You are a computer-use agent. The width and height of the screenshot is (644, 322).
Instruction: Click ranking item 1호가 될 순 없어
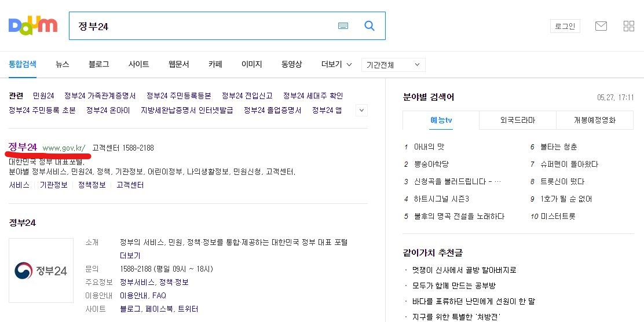pyautogui.click(x=566, y=199)
